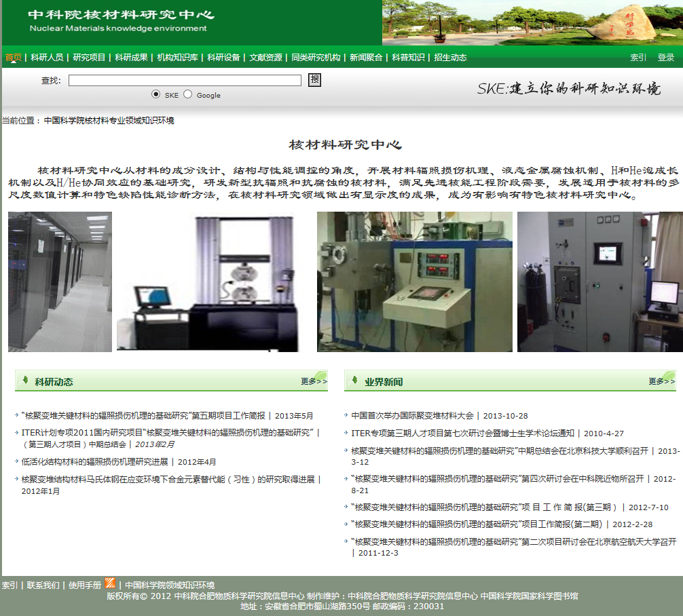Screen dimensions: 683x616
Task: Expand more 科研动态 items via 更多>>
Action: 314,381
